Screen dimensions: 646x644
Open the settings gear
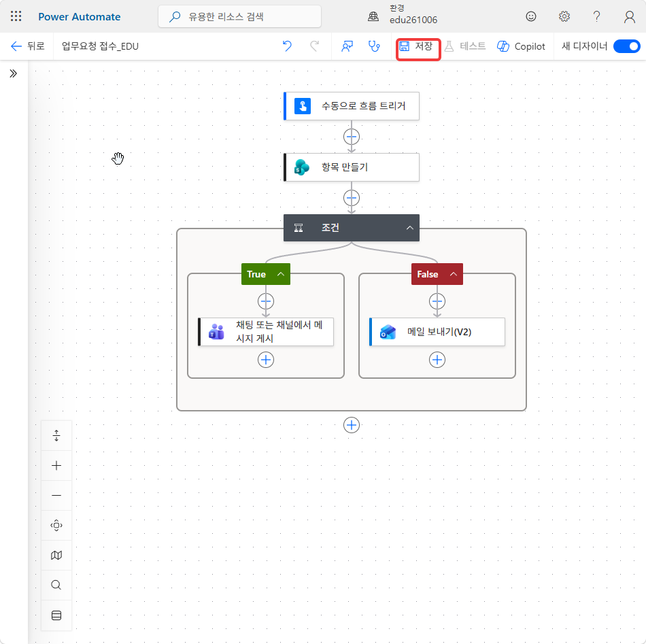[564, 16]
